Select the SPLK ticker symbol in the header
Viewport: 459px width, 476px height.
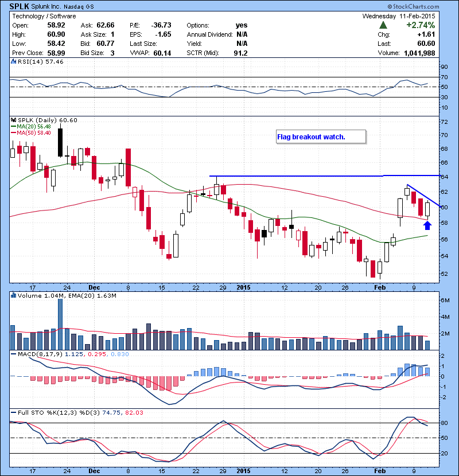pos(20,6)
